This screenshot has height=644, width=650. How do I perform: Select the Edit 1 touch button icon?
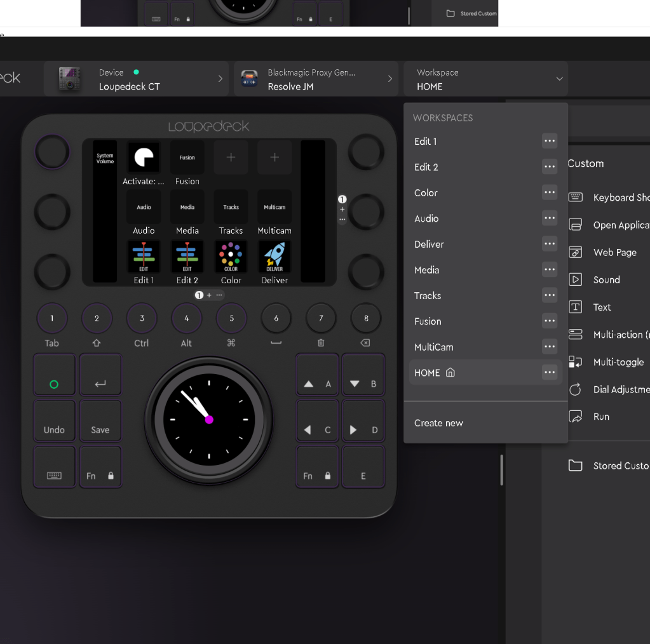(x=144, y=257)
